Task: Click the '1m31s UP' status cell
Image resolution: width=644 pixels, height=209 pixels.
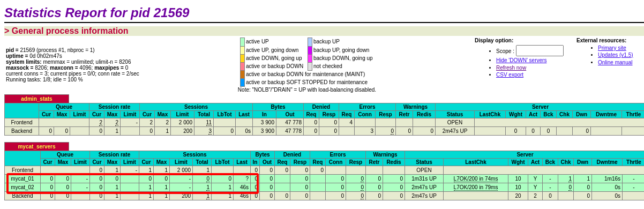Action: pos(424,178)
